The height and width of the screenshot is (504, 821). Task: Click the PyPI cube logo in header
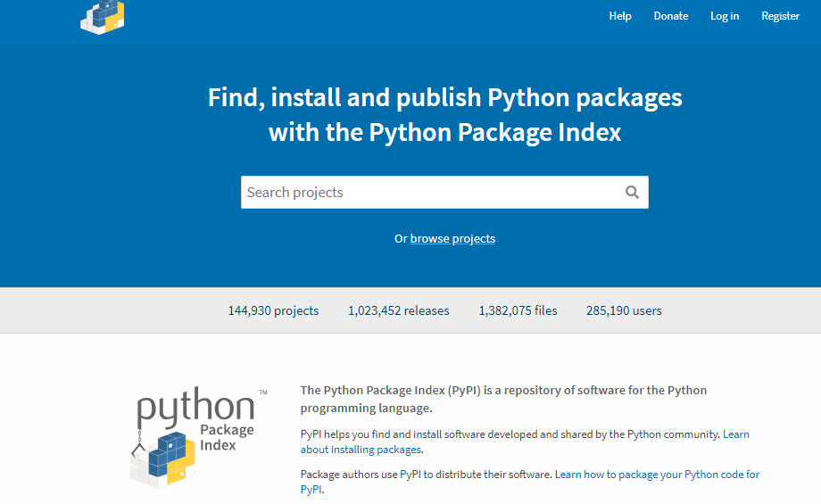point(103,17)
